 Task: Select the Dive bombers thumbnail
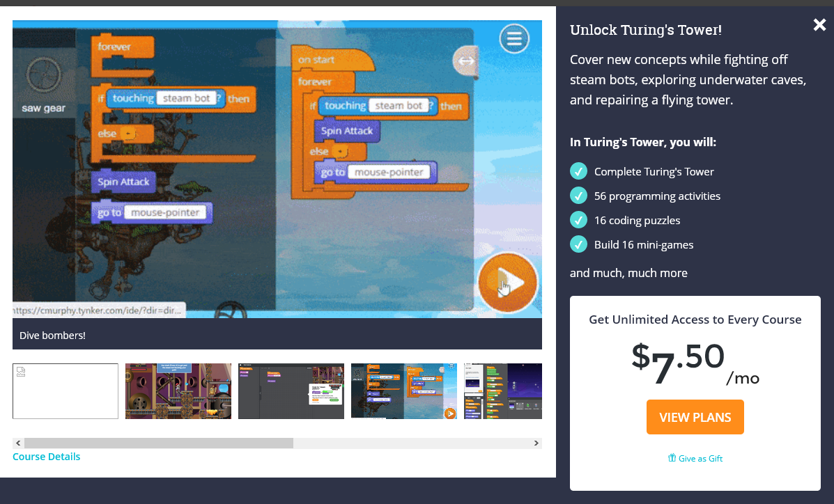click(x=403, y=391)
